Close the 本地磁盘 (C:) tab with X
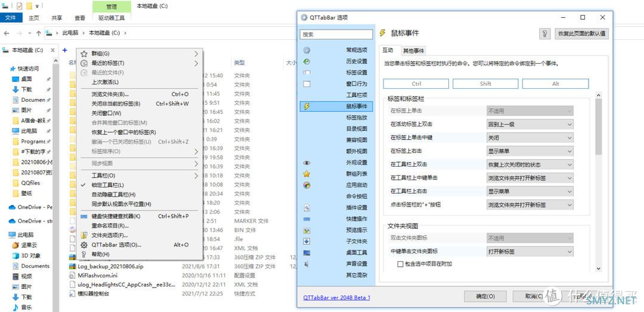The image size is (644, 312). coord(52,50)
